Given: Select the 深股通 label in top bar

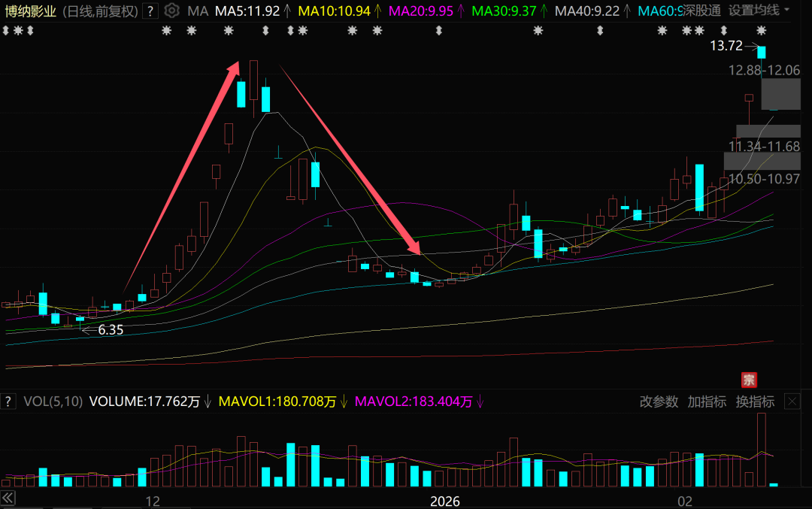Looking at the screenshot, I should point(701,11).
